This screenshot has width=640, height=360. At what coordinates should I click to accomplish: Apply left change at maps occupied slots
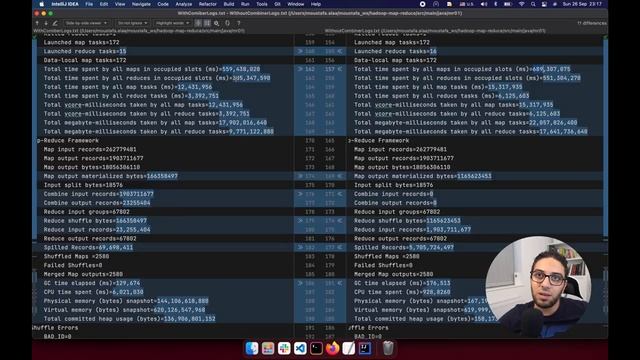click(300, 69)
